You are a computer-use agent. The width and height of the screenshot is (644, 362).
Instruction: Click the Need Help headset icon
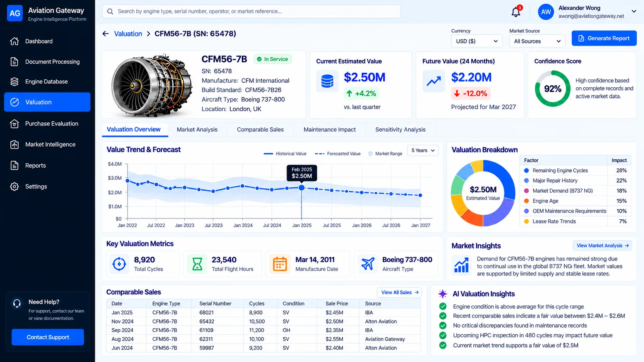coord(17,303)
